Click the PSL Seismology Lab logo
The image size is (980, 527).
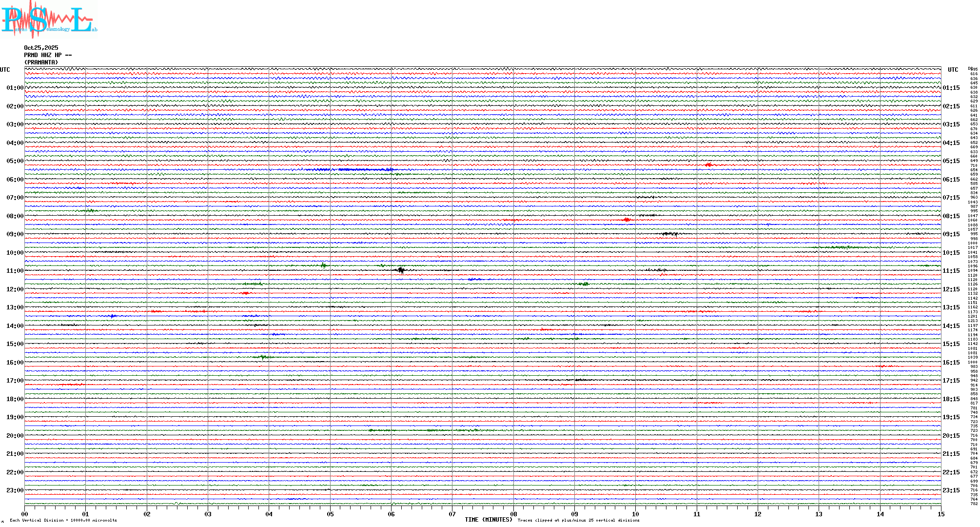coord(48,20)
